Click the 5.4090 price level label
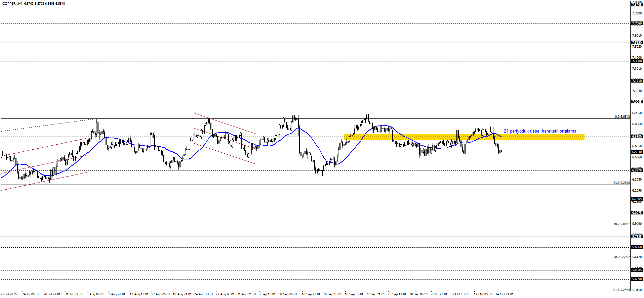The height and width of the screenshot is (298, 644). coord(637,279)
